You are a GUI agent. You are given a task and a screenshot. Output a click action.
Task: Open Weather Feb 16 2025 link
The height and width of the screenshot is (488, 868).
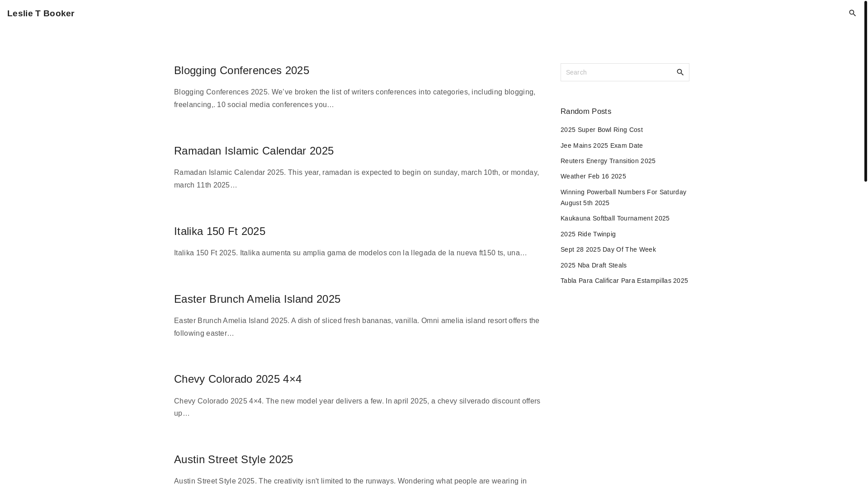click(x=593, y=176)
